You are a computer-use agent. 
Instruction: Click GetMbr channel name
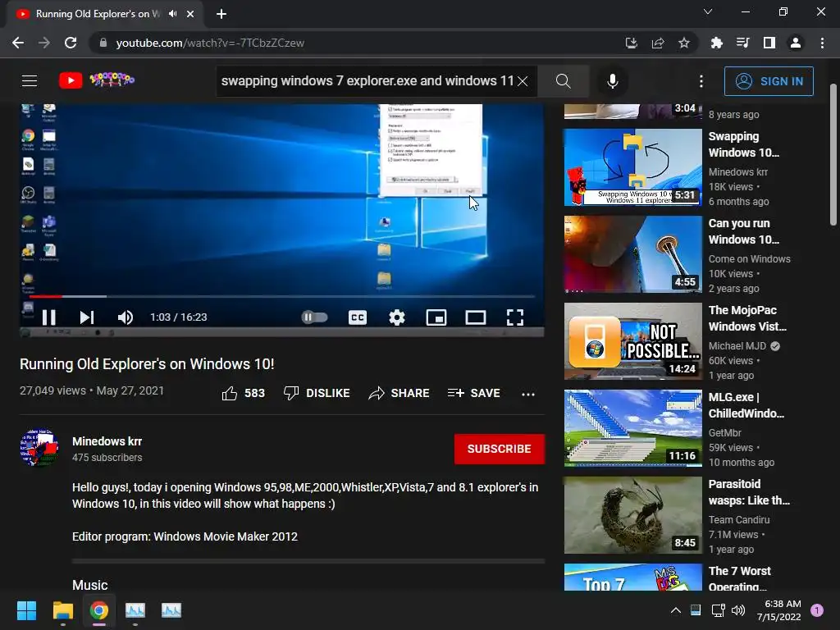pos(725,433)
